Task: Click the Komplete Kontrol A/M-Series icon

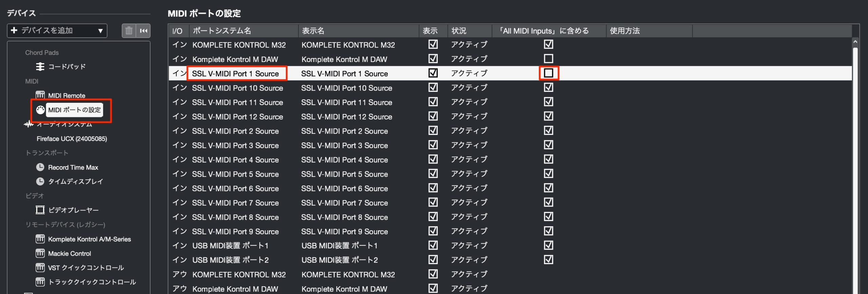Action: point(40,239)
